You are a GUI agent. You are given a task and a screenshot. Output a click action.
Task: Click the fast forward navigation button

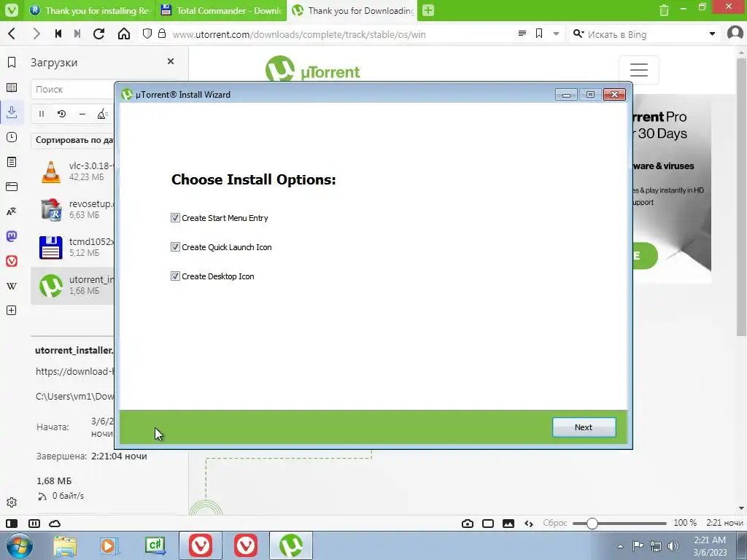click(x=77, y=34)
